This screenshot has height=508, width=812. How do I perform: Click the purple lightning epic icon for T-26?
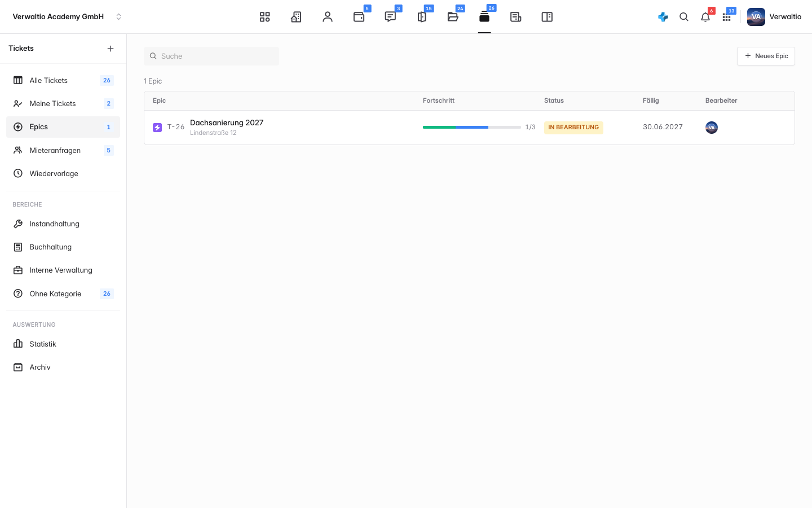tap(157, 128)
